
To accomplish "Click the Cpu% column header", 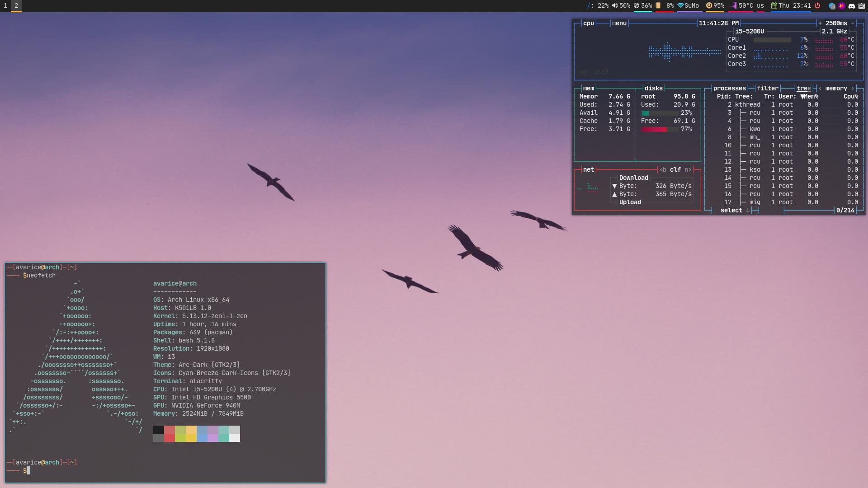I will (x=851, y=97).
